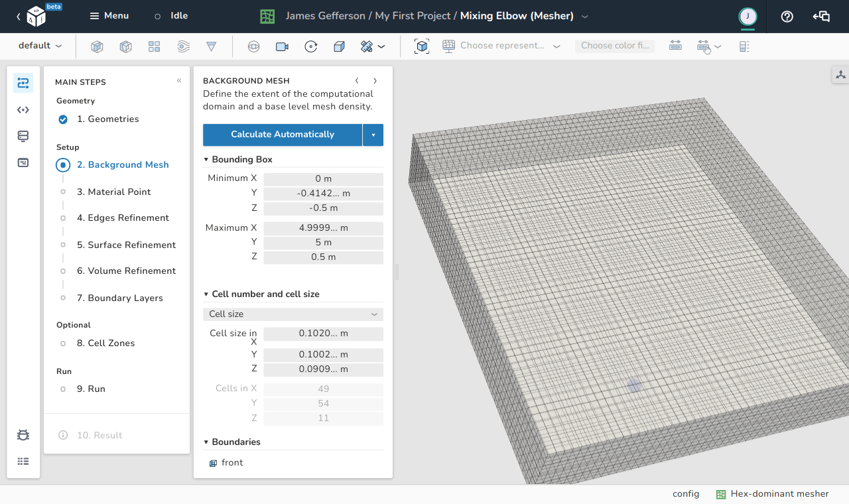Toggle the eye visibility icon in toolbar

(x=253, y=46)
